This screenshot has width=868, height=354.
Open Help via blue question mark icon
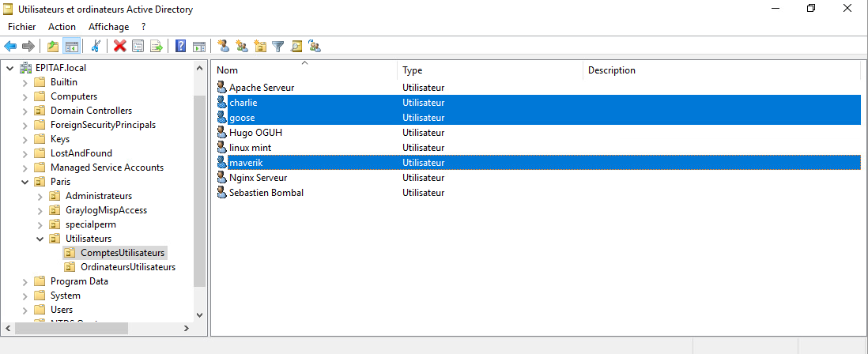(181, 46)
